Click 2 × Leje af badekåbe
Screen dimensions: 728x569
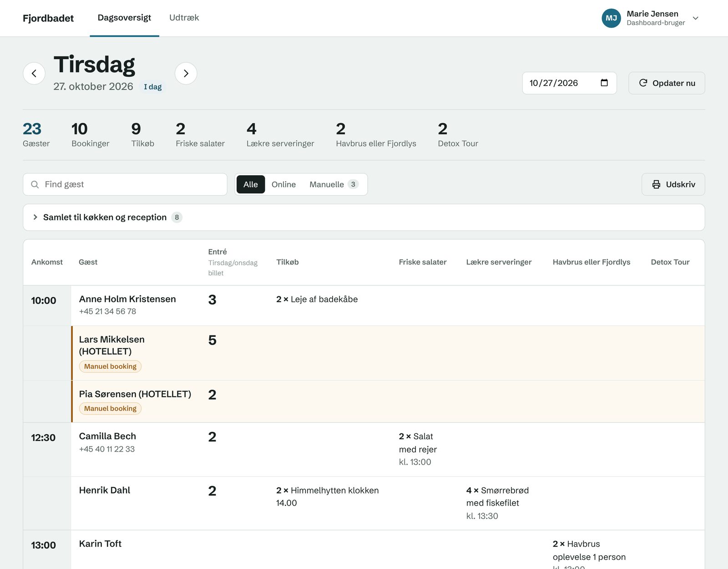pyautogui.click(x=317, y=299)
